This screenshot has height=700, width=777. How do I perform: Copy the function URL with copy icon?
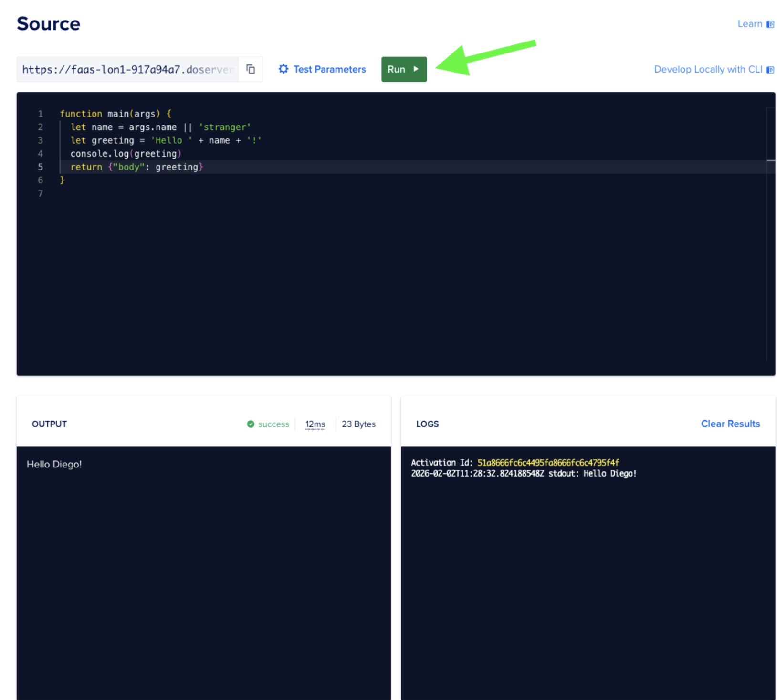coord(251,69)
